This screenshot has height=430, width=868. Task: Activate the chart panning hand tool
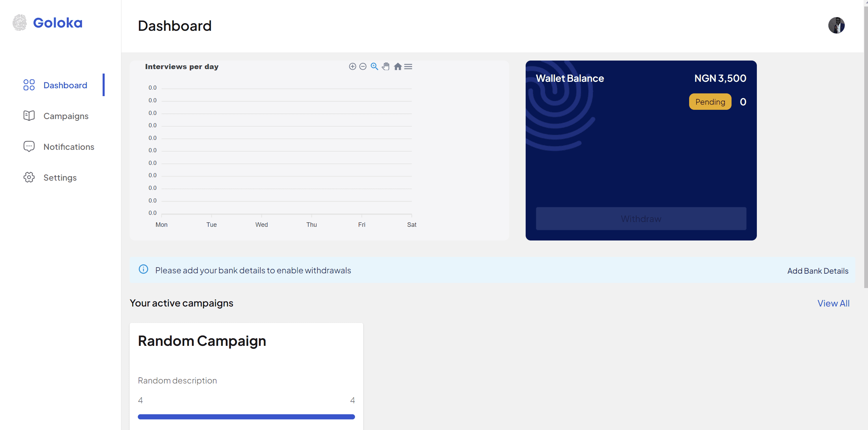coord(386,66)
